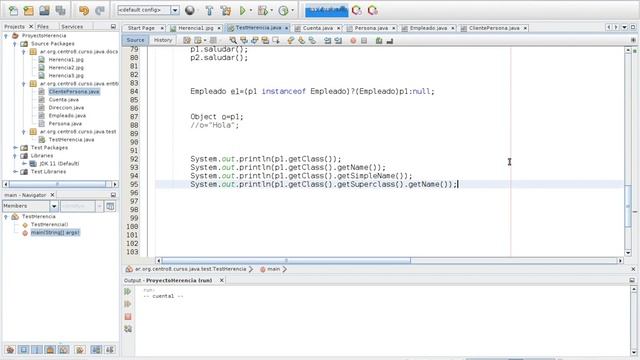Click the Find Previous Occurrence icon
This screenshot has height=360, width=640.
coord(244,40)
